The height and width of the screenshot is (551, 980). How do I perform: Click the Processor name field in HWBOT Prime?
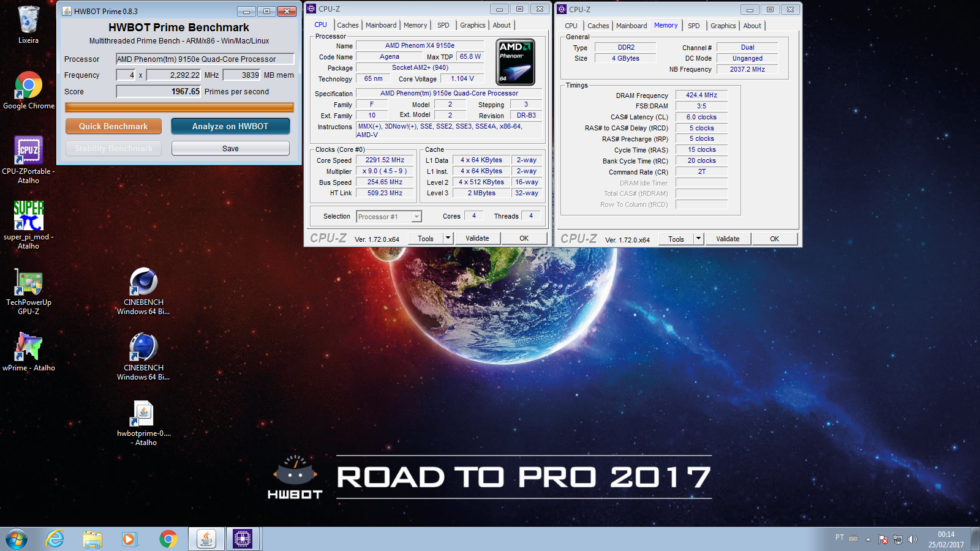point(205,59)
